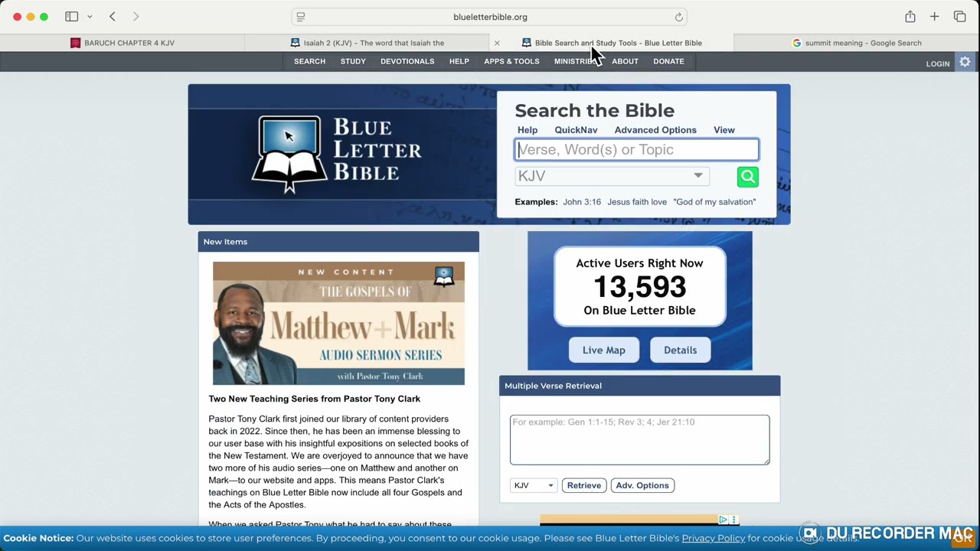980x551 pixels.
Task: Click the Safari address bar
Action: point(489,17)
